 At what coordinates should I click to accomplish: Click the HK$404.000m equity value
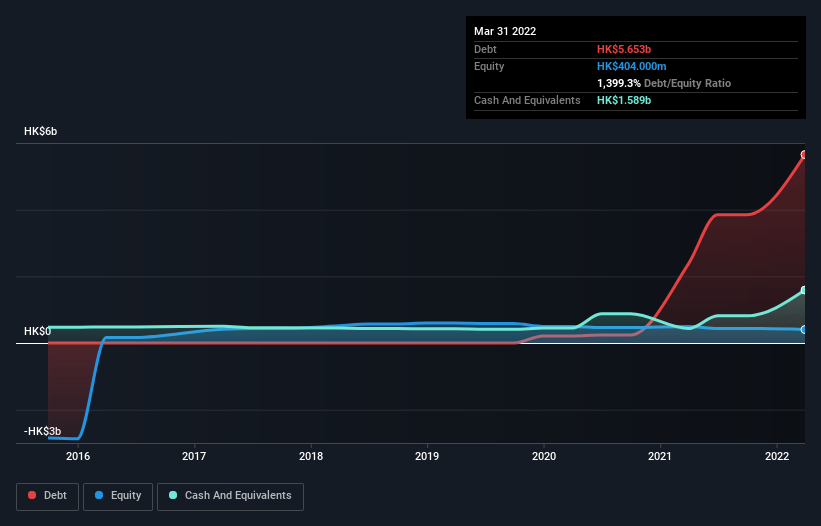click(x=631, y=66)
